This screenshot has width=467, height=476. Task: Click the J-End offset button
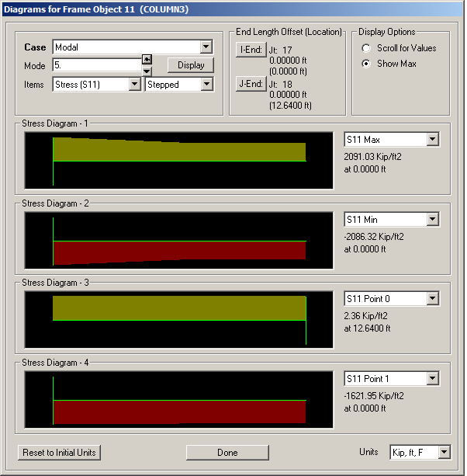[x=251, y=84]
